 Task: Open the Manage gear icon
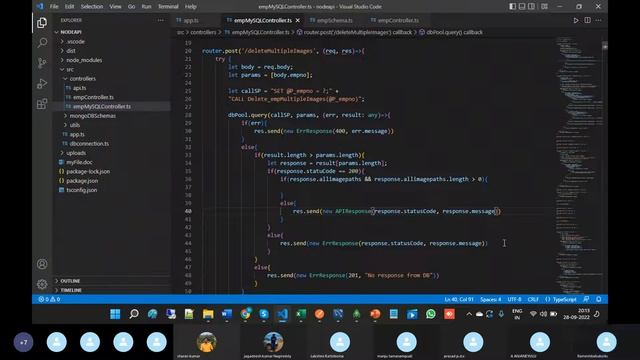[x=42, y=284]
